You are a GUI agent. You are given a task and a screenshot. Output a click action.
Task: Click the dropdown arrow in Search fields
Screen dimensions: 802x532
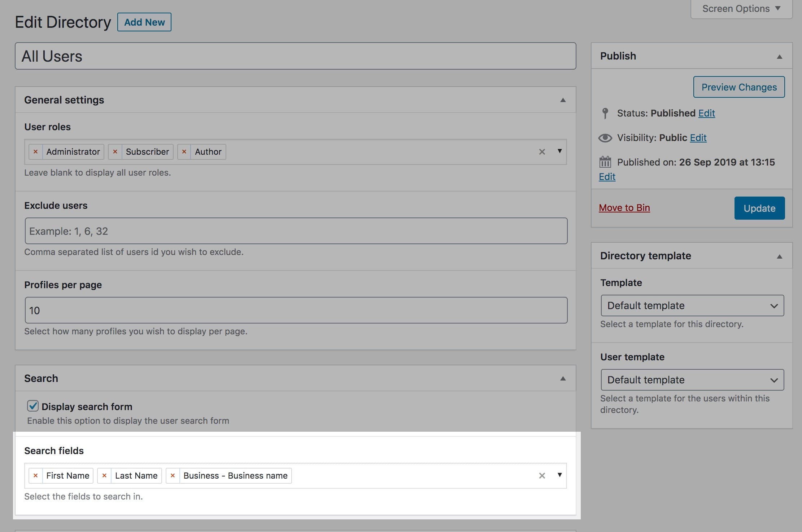(x=559, y=475)
